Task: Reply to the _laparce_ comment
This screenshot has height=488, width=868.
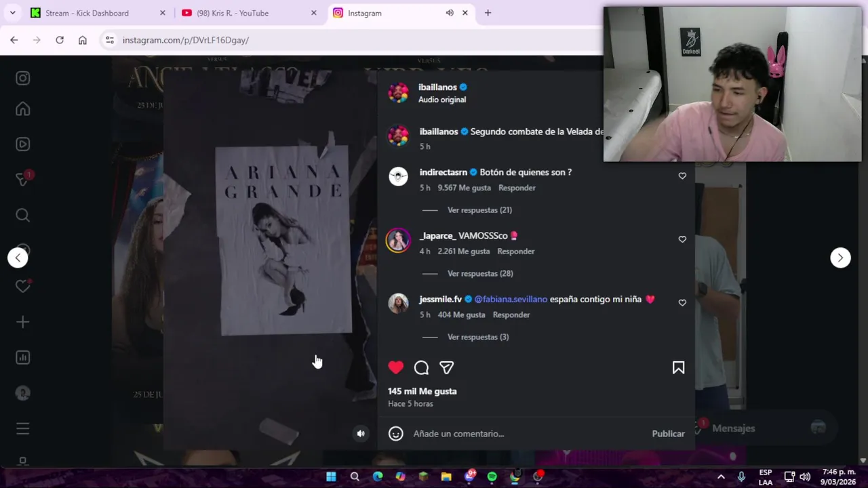Action: (x=516, y=251)
